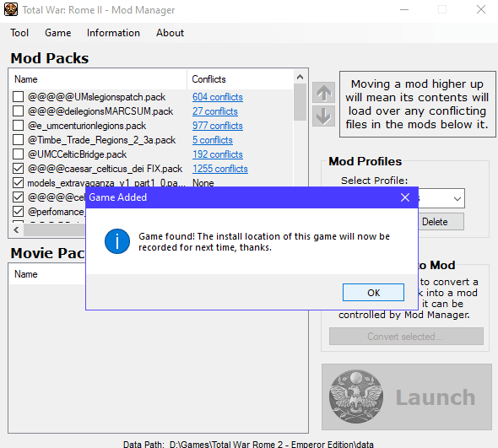The height and width of the screenshot is (448, 498).
Task: Open the 192 conflicts link
Action: [x=218, y=154]
